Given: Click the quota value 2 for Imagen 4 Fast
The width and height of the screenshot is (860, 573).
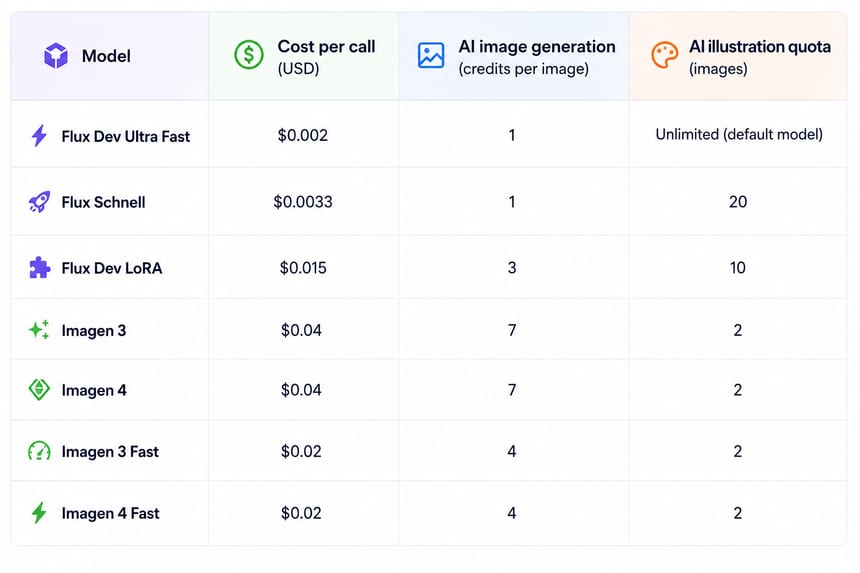Looking at the screenshot, I should point(738,513).
